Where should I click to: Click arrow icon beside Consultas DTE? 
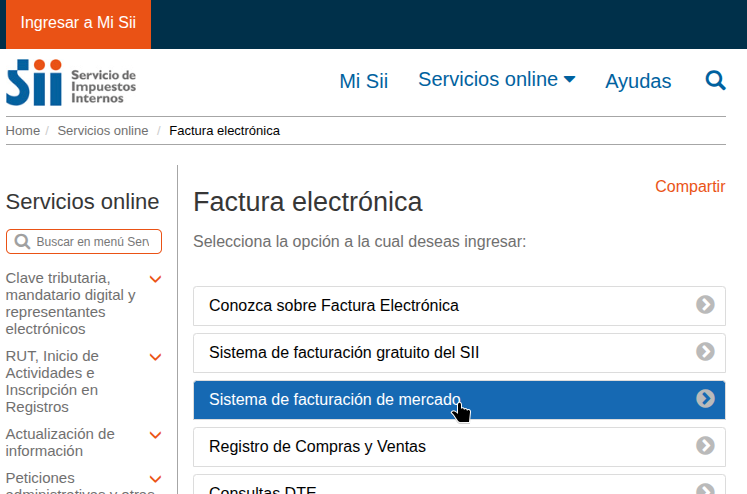[x=705, y=488]
